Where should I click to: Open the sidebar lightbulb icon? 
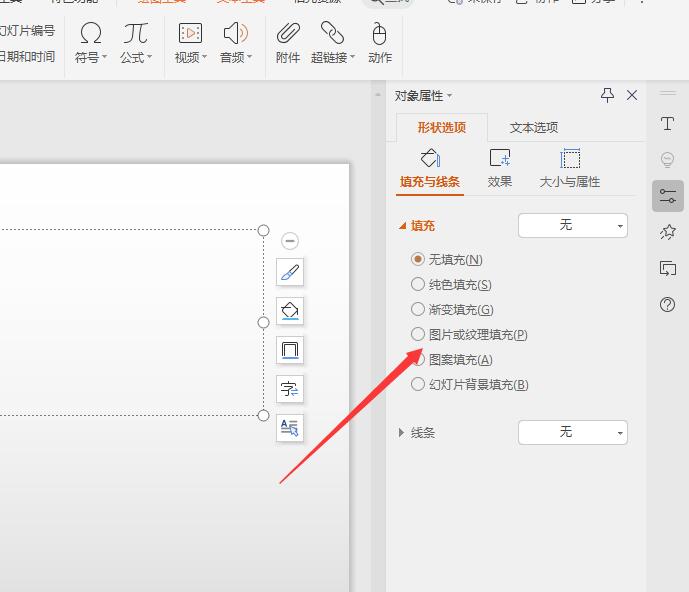tap(667, 160)
